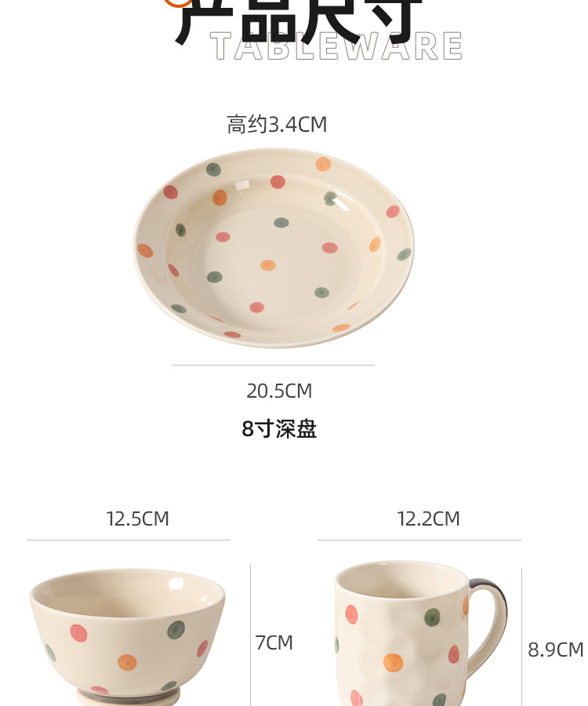588x706 pixels.
Task: Click the polka dot deep plate image
Action: pos(274,248)
